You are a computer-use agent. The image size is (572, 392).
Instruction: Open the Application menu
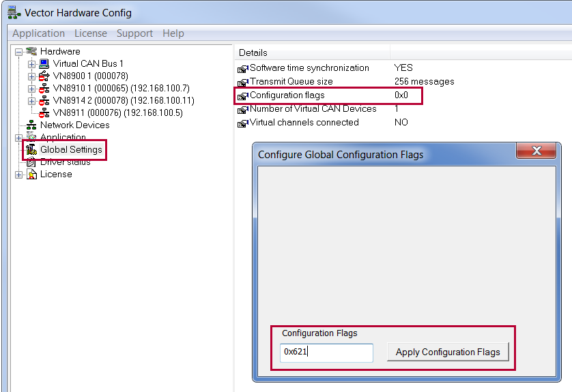click(39, 33)
